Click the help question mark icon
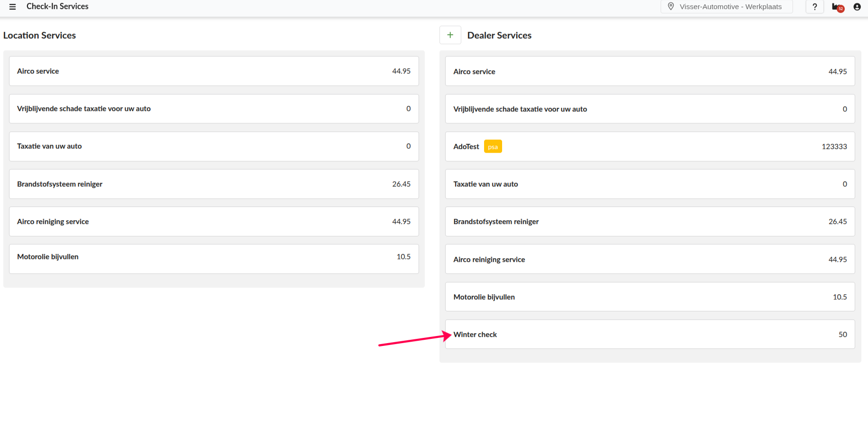The width and height of the screenshot is (868, 448). (x=814, y=7)
